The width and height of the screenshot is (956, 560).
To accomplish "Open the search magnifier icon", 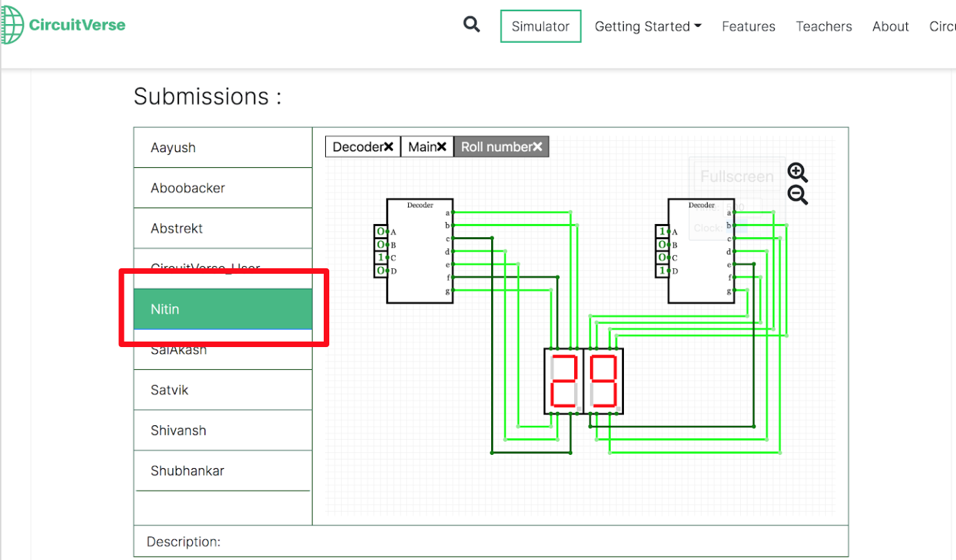I will click(472, 25).
